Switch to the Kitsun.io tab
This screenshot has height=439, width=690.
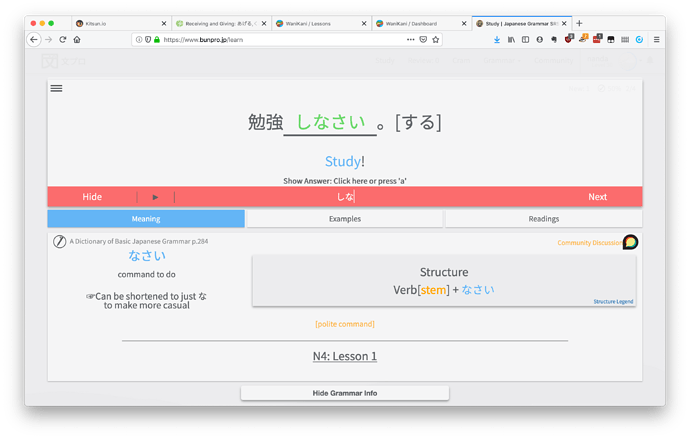[121, 24]
